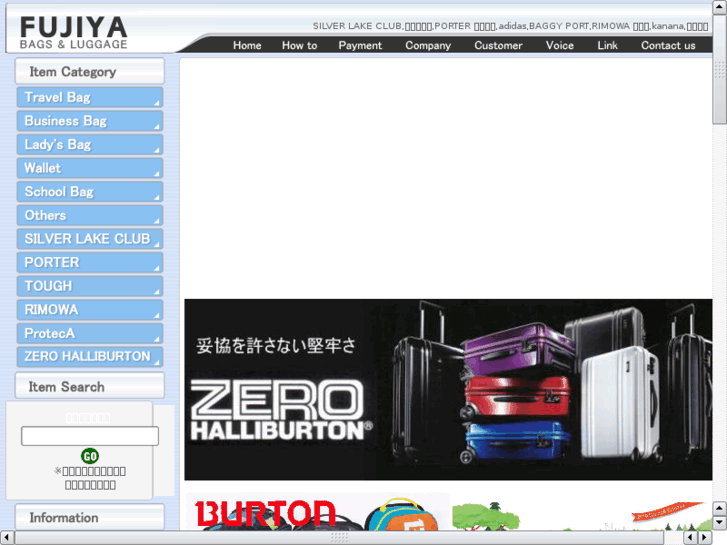
Task: Click the brand keywords text in header
Action: (x=510, y=26)
